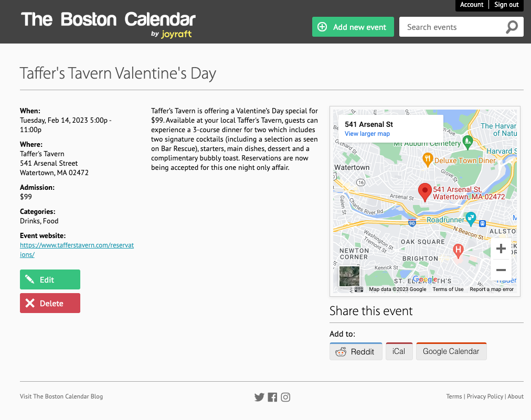Add event to iCal

coord(399,352)
